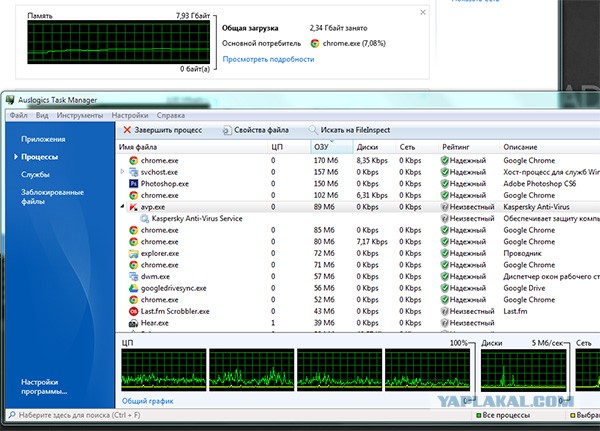Sort by the Описание column header

point(550,147)
